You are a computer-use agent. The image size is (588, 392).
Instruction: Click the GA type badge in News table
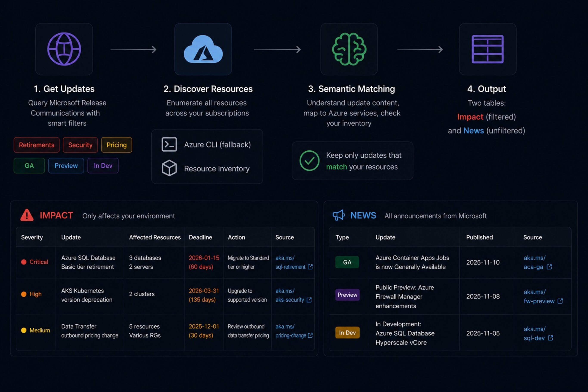(347, 262)
